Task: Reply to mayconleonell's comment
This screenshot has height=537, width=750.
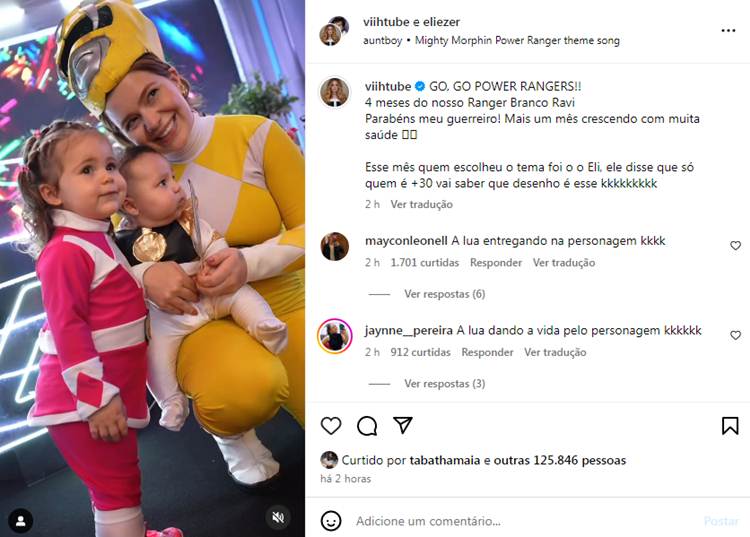Action: tap(496, 263)
